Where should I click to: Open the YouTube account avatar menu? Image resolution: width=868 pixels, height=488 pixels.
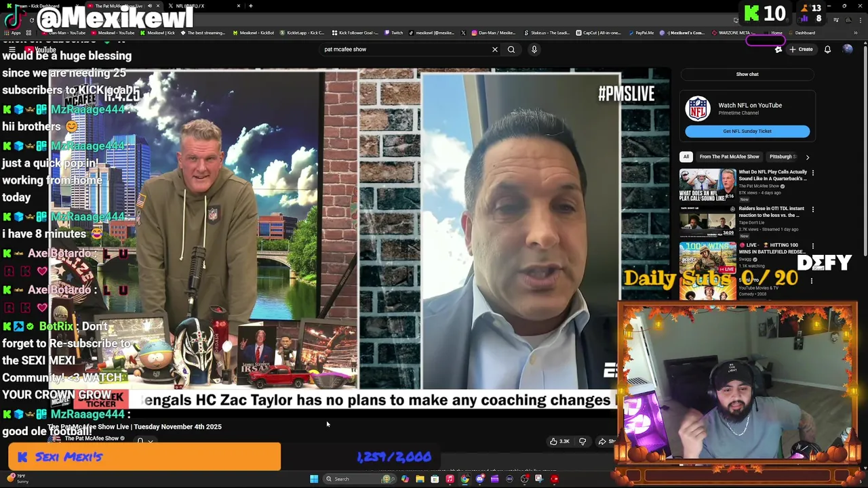847,49
